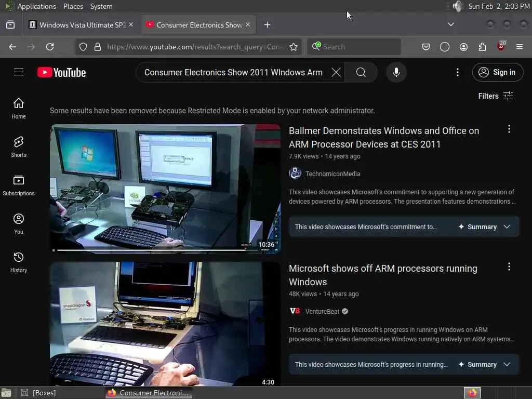Image resolution: width=532 pixels, height=399 pixels.
Task: Expand Summary for Microsoft ARM video
Action: click(x=484, y=364)
